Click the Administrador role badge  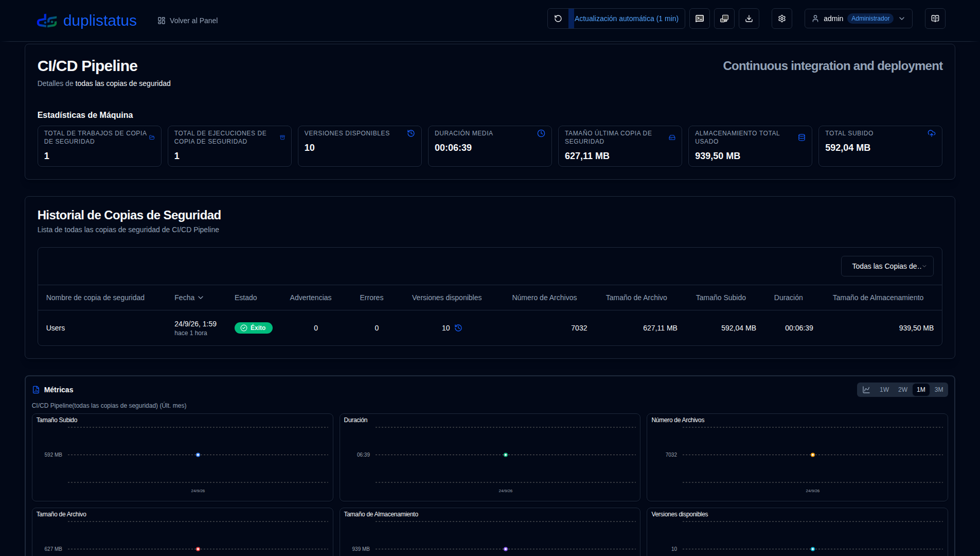coord(870,19)
